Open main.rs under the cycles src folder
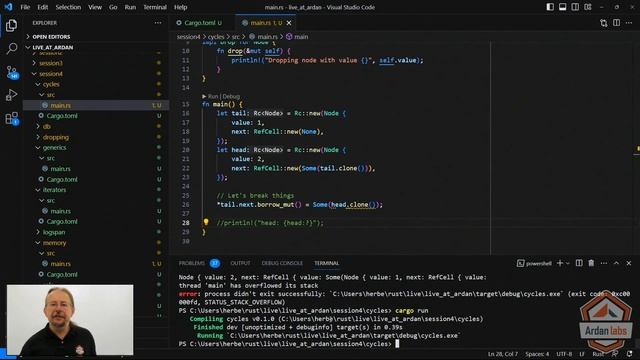The width and height of the screenshot is (640, 360). 96,105
